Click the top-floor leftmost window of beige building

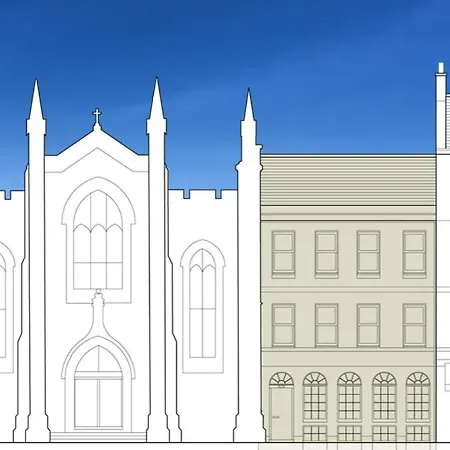pos(283,254)
